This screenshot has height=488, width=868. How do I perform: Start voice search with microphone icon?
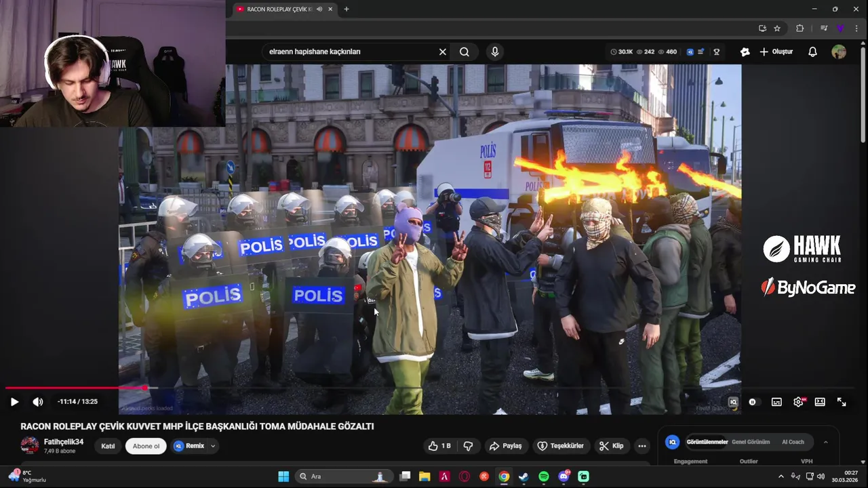495,52
